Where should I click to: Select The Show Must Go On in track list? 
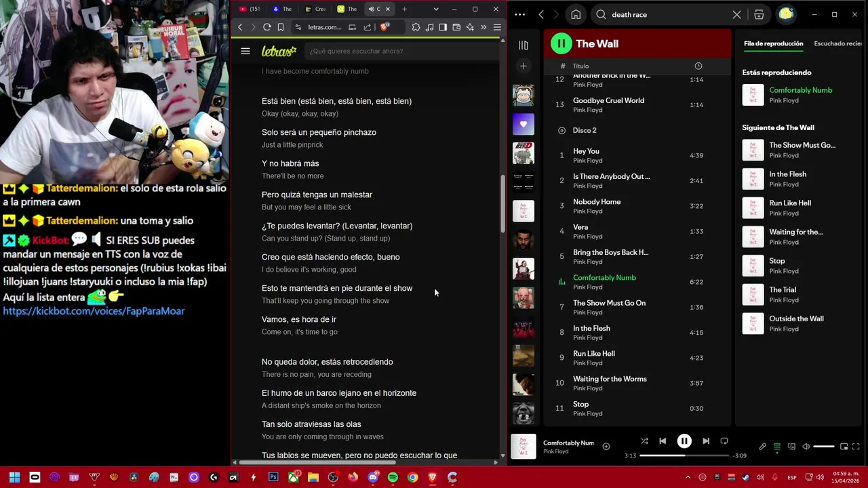coord(637,307)
